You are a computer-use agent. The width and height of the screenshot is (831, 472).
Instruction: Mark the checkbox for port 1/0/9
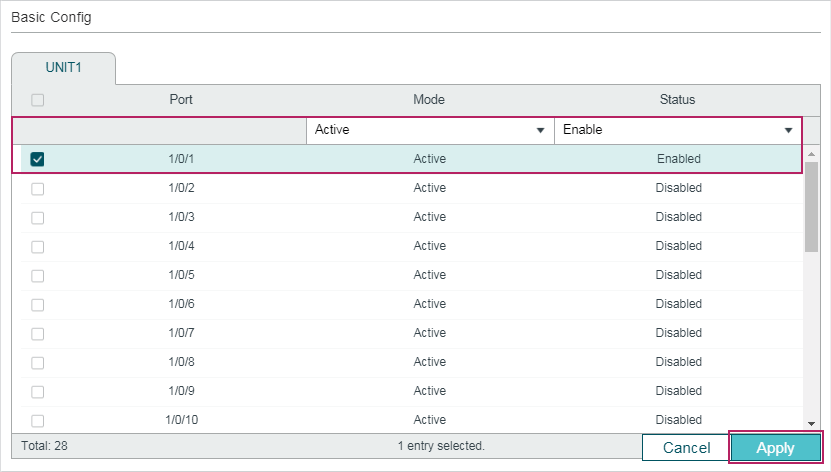coord(38,391)
